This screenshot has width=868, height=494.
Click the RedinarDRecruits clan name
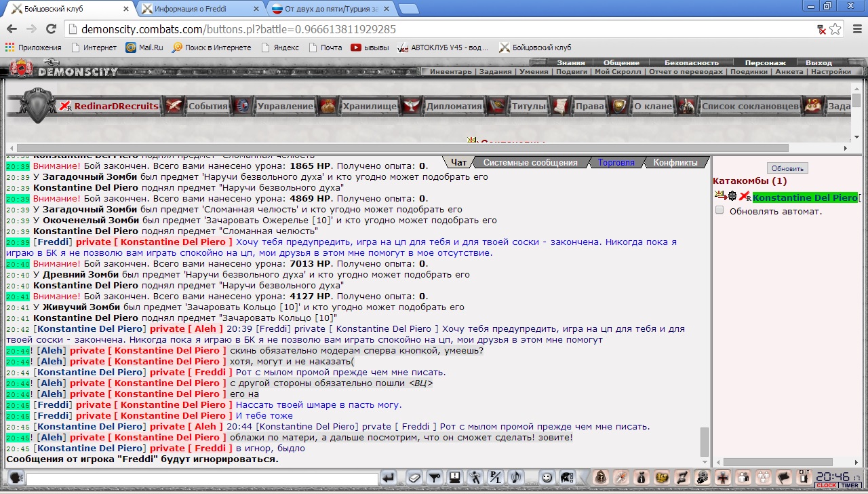[x=116, y=106]
